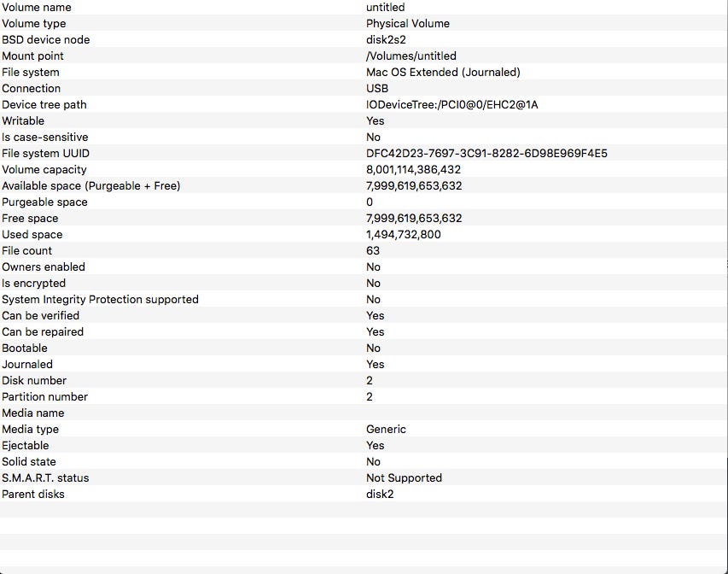Click the Purgeable space label
Viewport: 728px width, 574px height.
pos(44,202)
